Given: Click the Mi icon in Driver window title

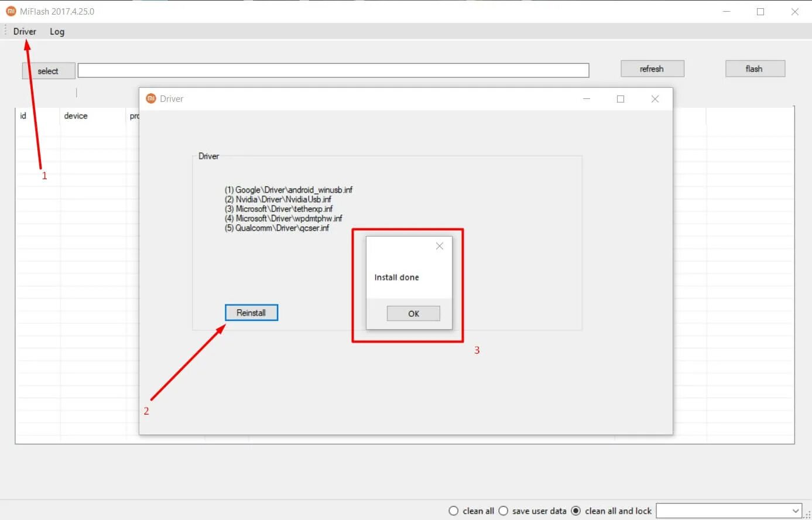Looking at the screenshot, I should pos(151,98).
